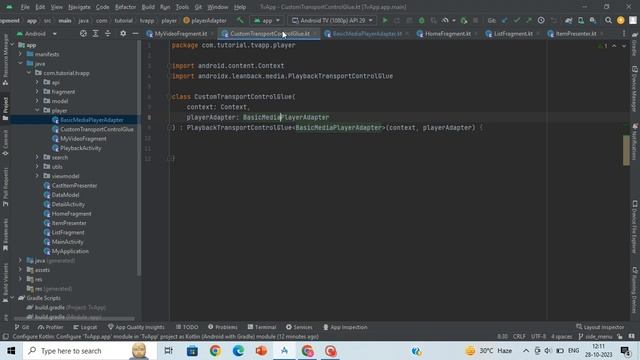640x360 pixels.
Task: Open the Layout Inspector
Action: 600,327
